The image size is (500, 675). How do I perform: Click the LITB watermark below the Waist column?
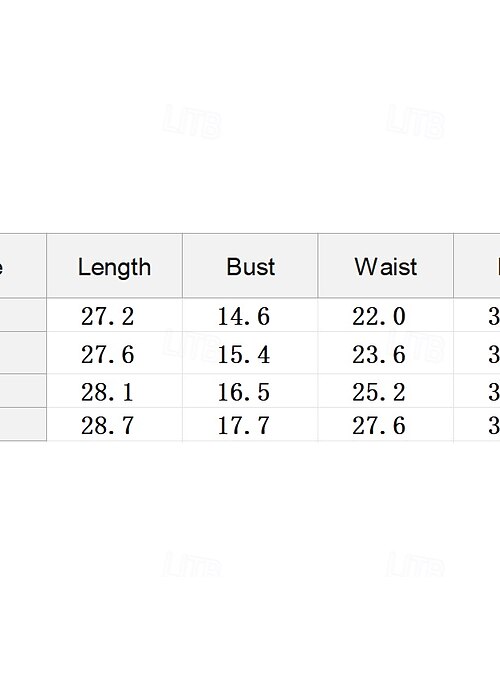pos(415,564)
